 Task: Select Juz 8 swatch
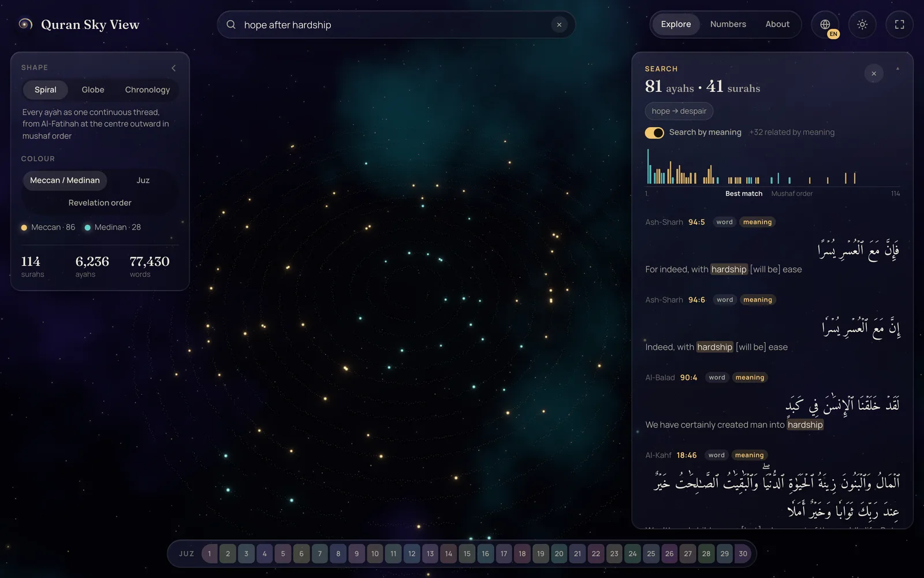tap(338, 554)
